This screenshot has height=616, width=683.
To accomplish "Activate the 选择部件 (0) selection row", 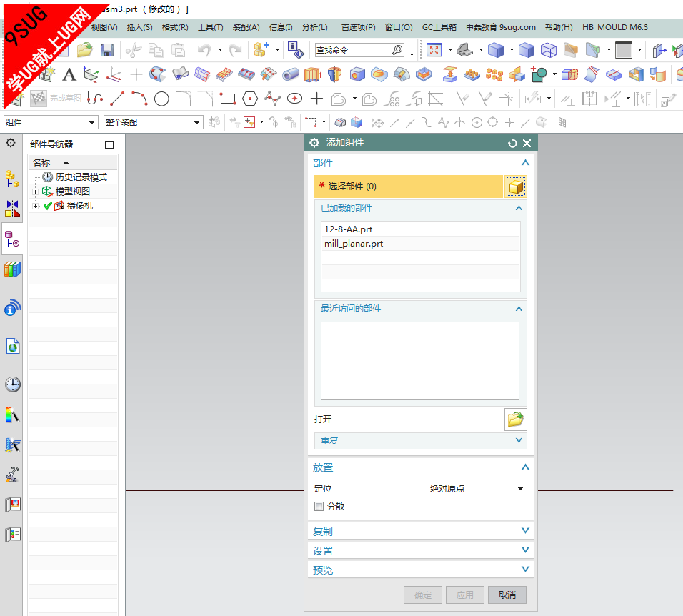I will point(409,187).
